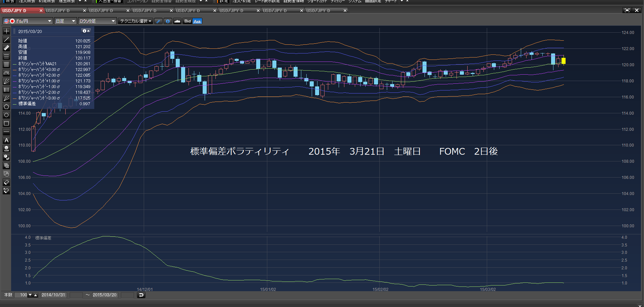
Task: Click the ボリンジャーバンドMA21 legend row
Action: pos(52,64)
